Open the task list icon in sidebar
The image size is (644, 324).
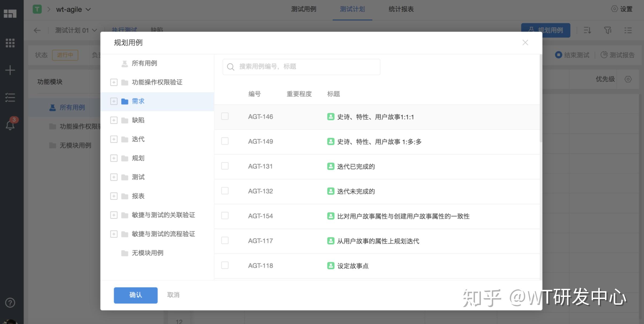pos(10,97)
